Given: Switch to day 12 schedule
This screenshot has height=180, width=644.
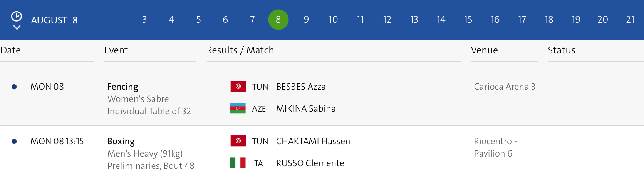Looking at the screenshot, I should click(x=387, y=20).
